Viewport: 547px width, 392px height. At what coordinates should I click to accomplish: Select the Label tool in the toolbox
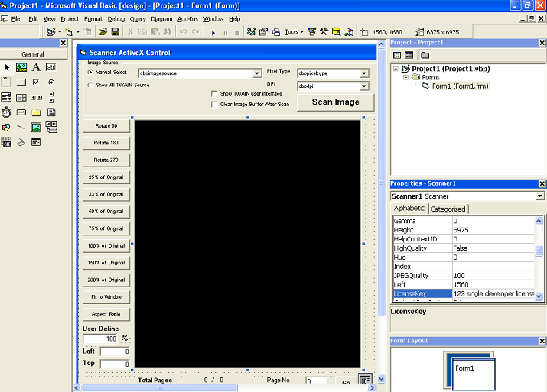click(x=36, y=67)
